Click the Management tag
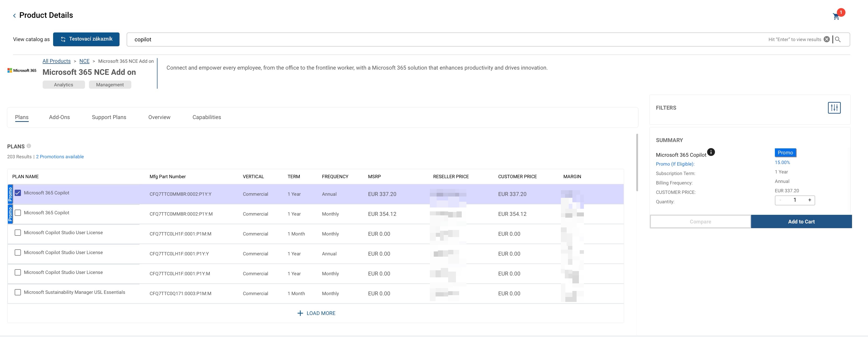This screenshot has width=868, height=337. tap(110, 85)
